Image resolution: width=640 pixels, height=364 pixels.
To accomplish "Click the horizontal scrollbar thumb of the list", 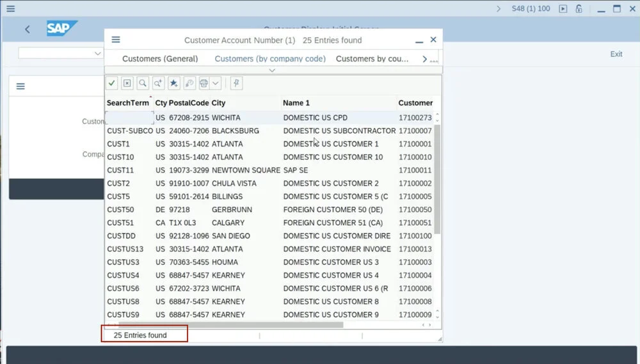I will [230, 325].
